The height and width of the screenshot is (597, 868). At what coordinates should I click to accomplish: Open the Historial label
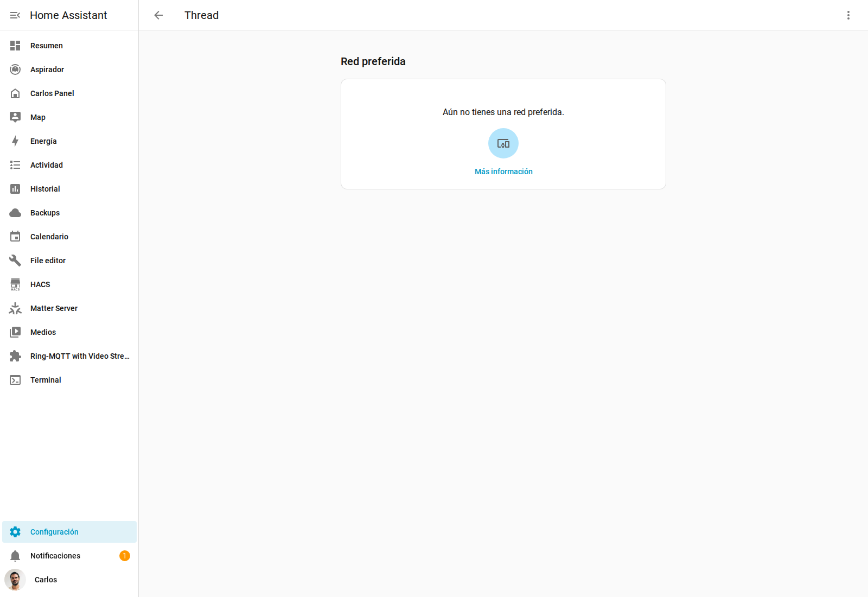tap(45, 189)
